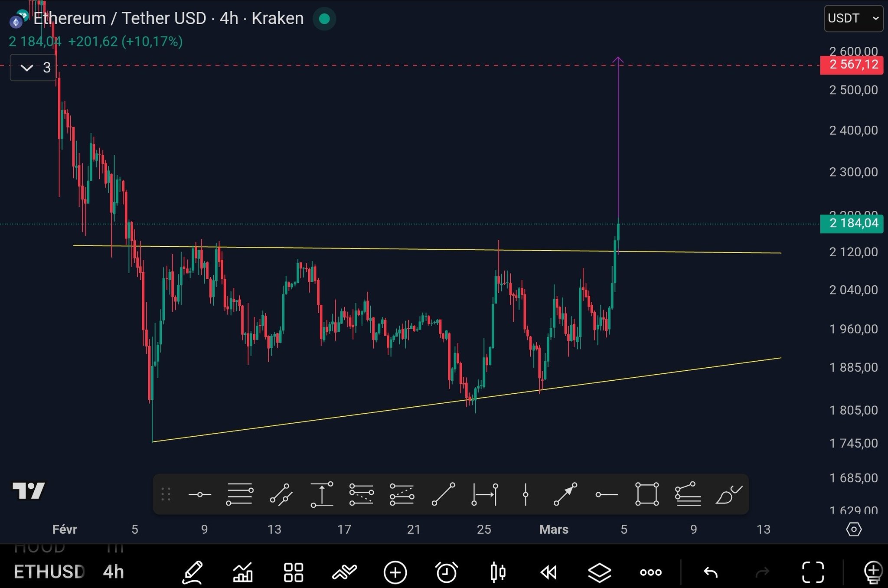Select the arrow drawing tool
888x588 pixels.
(x=565, y=494)
